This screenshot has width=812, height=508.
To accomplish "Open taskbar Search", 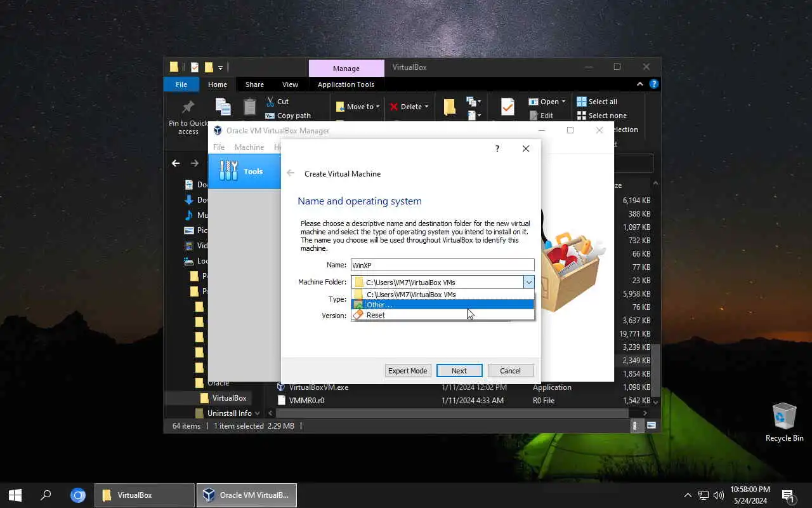I will [x=46, y=495].
